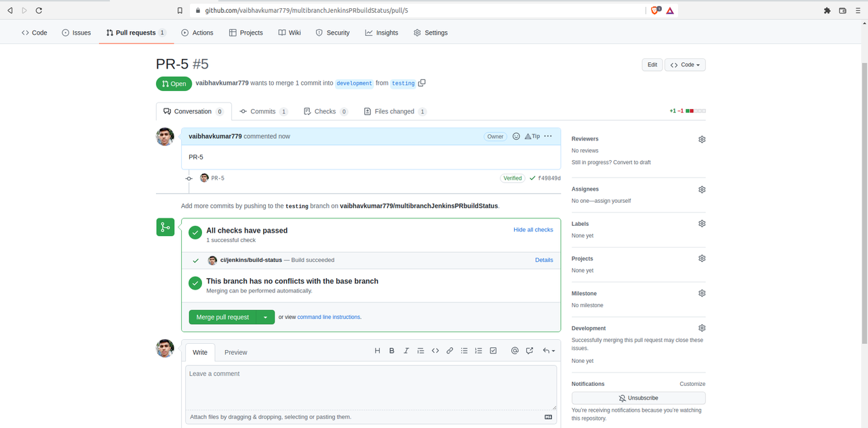The image size is (868, 428).
Task: Copy the testing branch name icon
Action: coord(422,83)
